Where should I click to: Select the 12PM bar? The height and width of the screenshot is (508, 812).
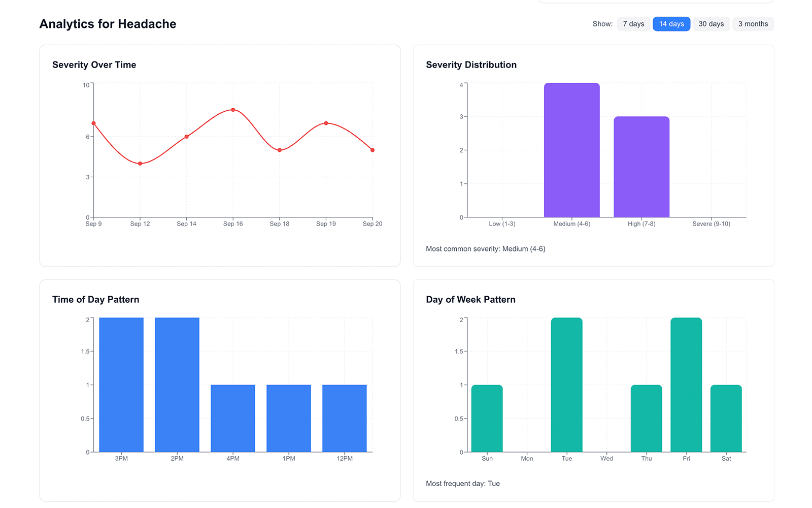coord(345,418)
